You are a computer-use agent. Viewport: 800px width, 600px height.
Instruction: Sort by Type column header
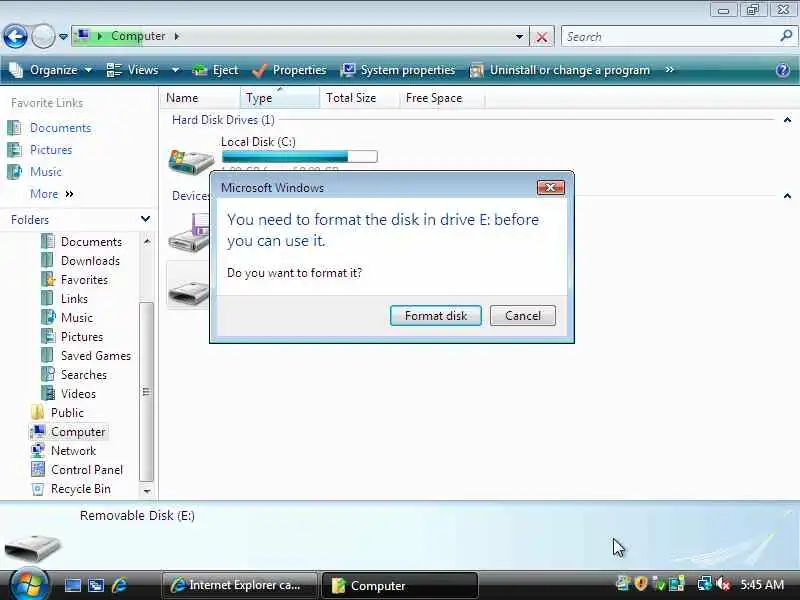pos(280,98)
